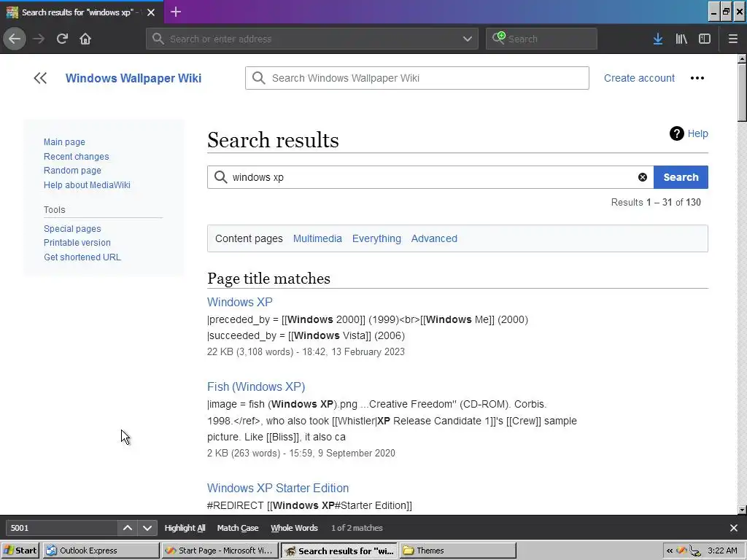The image size is (747, 560).
Task: Go to Windows Wallpaper Wiki home
Action: pyautogui.click(x=133, y=78)
